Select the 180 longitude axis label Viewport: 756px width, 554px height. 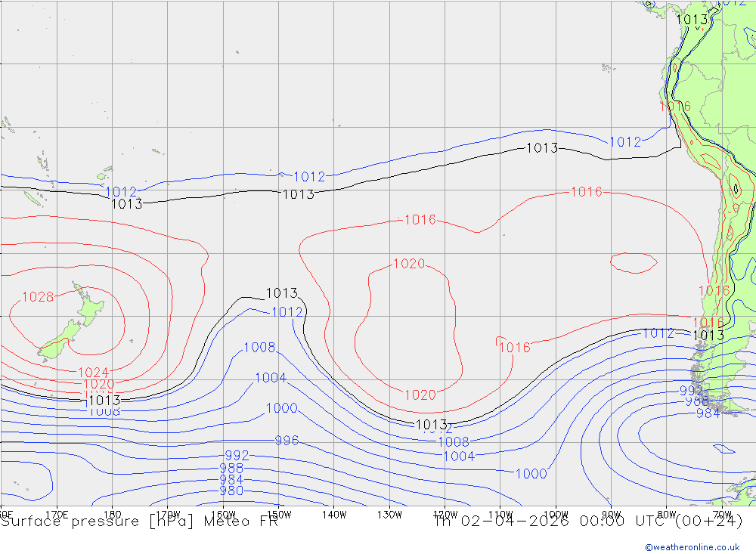pyautogui.click(x=113, y=515)
